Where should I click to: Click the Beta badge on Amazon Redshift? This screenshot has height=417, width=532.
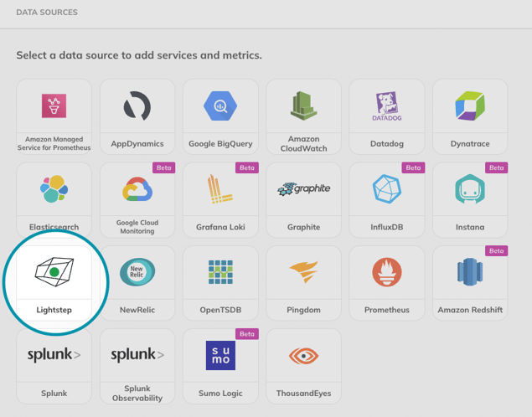(x=496, y=251)
